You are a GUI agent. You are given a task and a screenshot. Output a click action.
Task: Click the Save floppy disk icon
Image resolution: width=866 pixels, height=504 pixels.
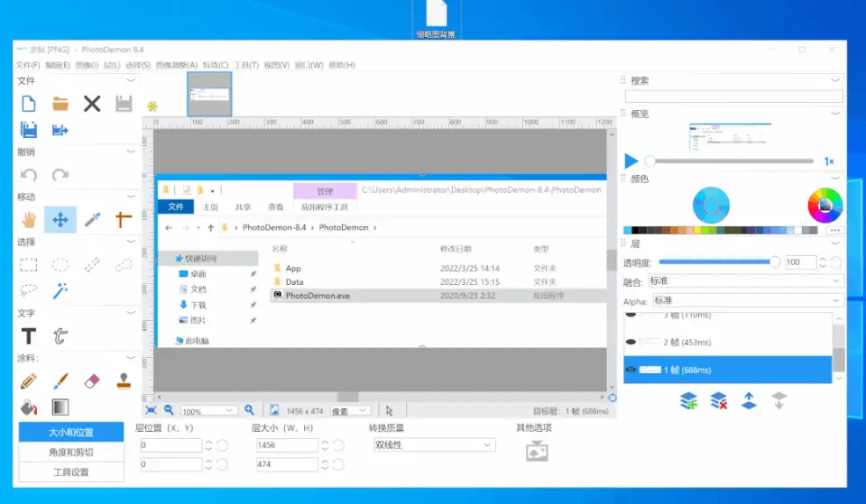coord(124,104)
